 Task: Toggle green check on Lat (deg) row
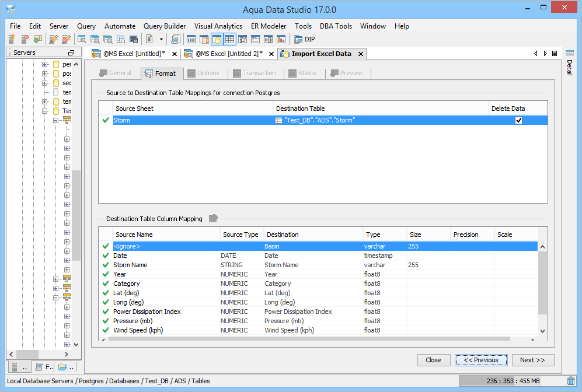(x=106, y=293)
